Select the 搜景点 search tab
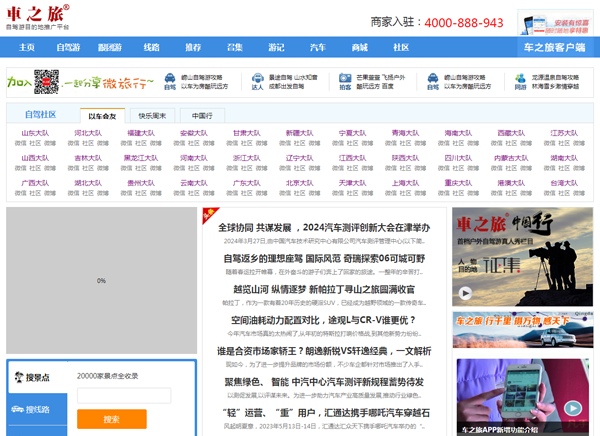 pyautogui.click(x=37, y=377)
